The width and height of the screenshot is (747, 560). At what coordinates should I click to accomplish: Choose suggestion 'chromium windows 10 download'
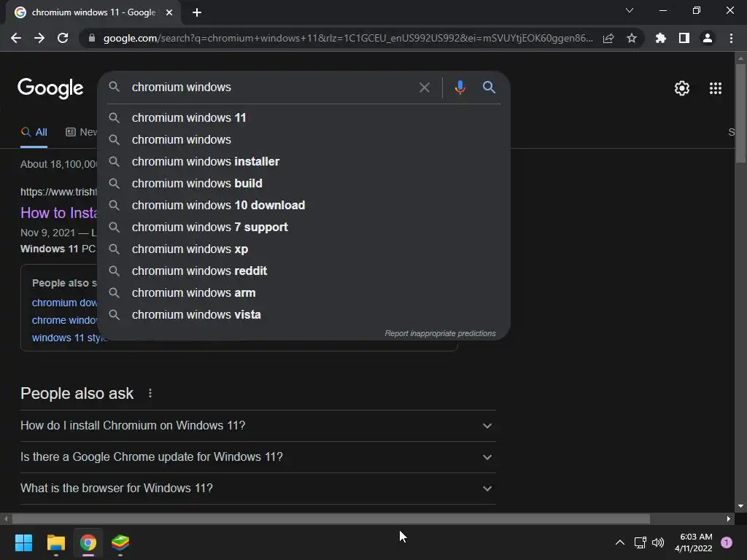pyautogui.click(x=303, y=205)
